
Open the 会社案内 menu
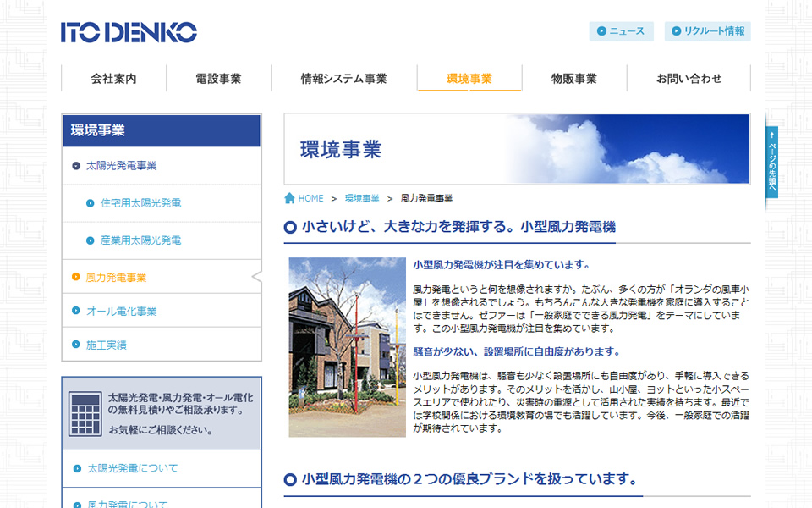113,78
